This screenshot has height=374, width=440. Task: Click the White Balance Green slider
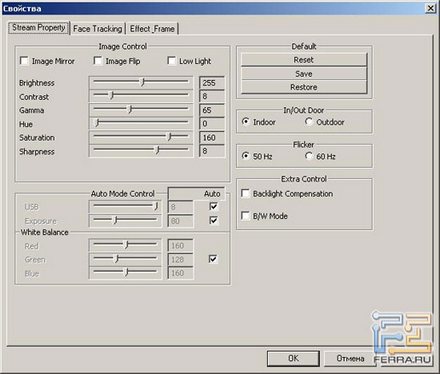[x=125, y=259]
